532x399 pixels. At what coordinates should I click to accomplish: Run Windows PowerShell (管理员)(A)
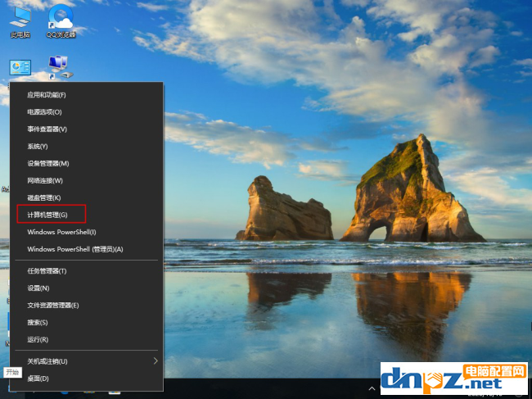(x=87, y=249)
